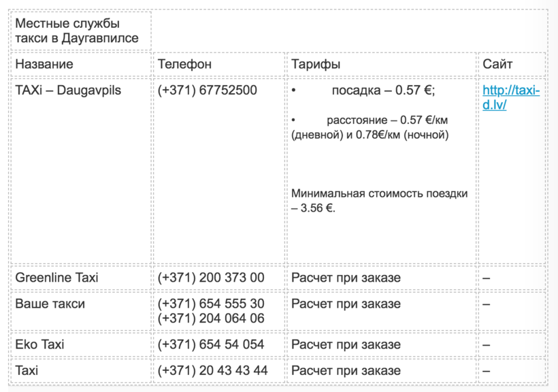Select the "Eko Taxi" name cell
The image size is (558, 392).
click(x=39, y=344)
